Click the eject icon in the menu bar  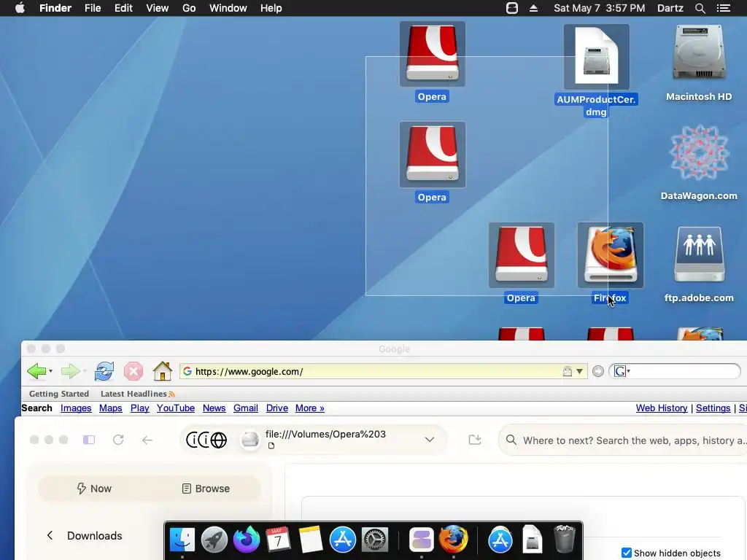pos(533,8)
